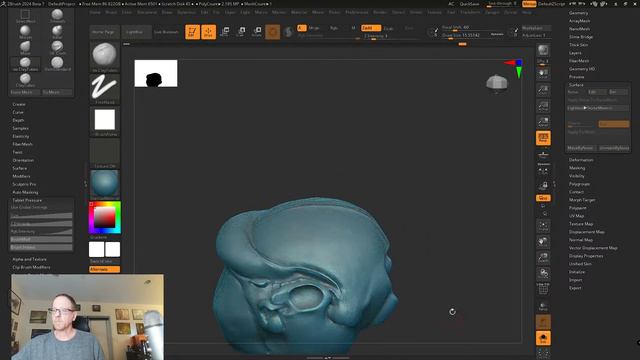Select the Scale transform icon in top shelf
640x360 pixels.
[x=241, y=32]
